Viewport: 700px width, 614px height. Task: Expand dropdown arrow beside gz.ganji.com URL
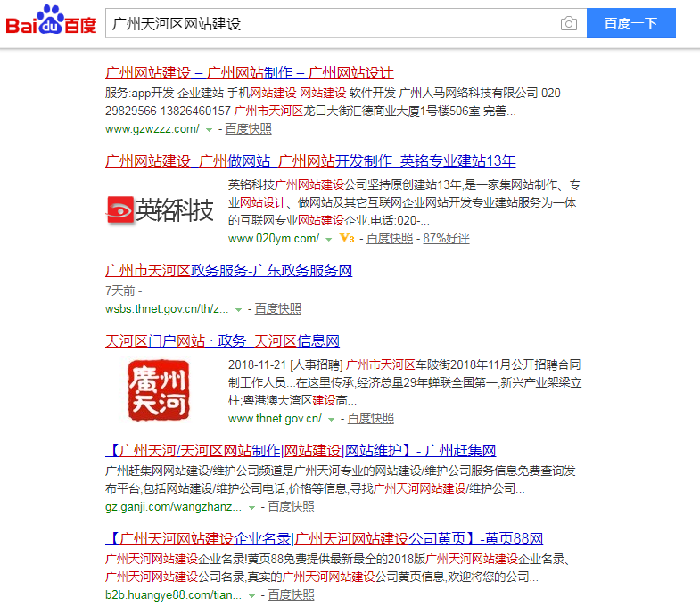(252, 507)
